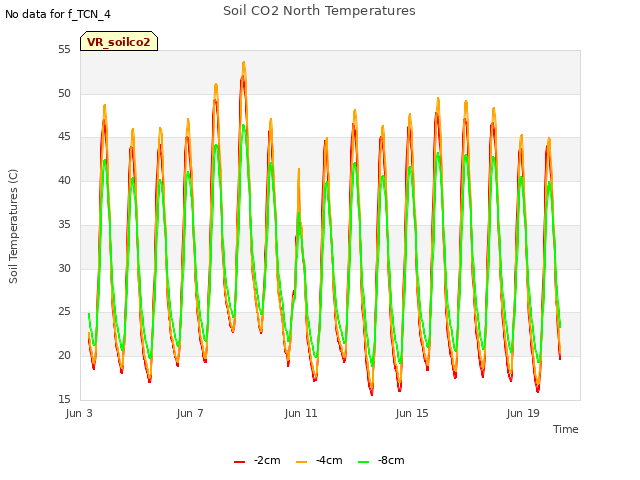Click the 50 y-axis tick label
The image size is (640, 480).
[64, 93]
